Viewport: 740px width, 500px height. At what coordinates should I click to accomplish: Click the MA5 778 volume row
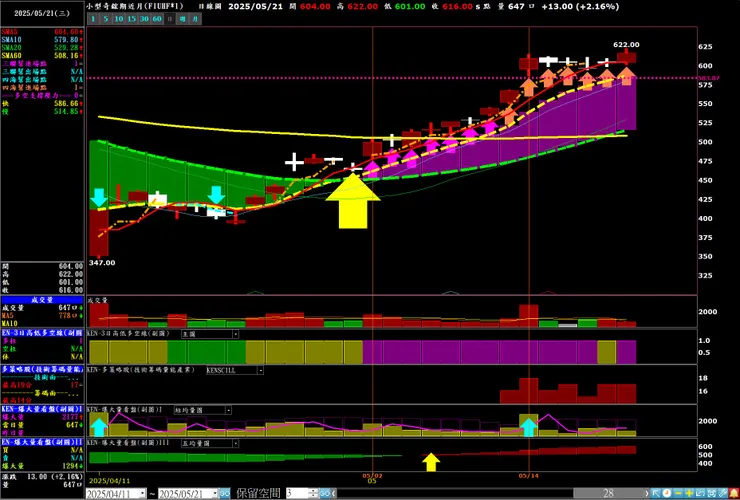42,315
